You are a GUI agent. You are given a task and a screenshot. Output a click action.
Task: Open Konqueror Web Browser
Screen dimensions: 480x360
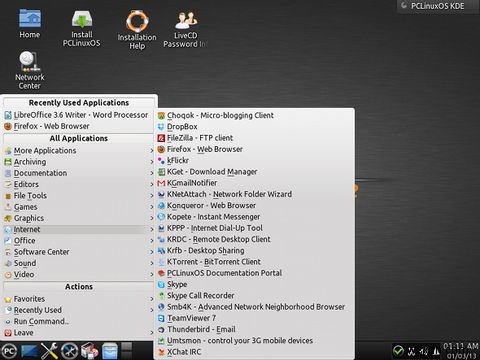[255, 205]
